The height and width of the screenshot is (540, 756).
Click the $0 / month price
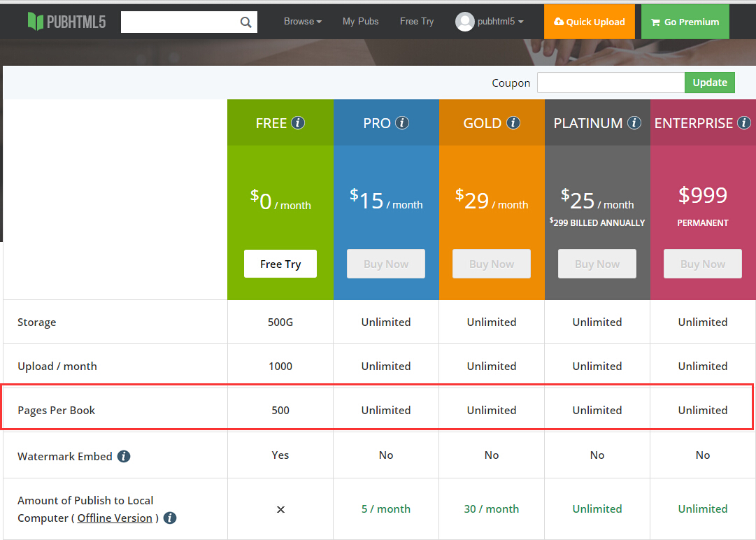pos(280,201)
